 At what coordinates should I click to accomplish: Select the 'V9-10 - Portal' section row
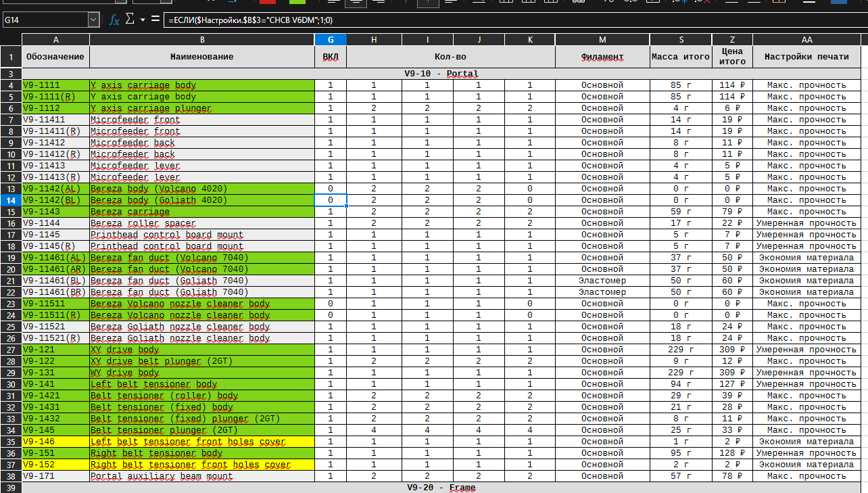click(x=441, y=74)
